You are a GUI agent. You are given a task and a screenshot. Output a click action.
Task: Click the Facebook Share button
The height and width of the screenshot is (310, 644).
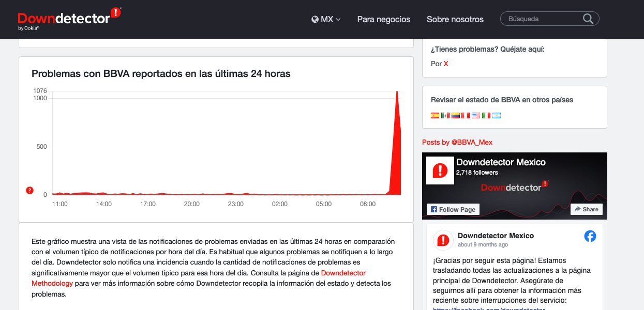(586, 209)
